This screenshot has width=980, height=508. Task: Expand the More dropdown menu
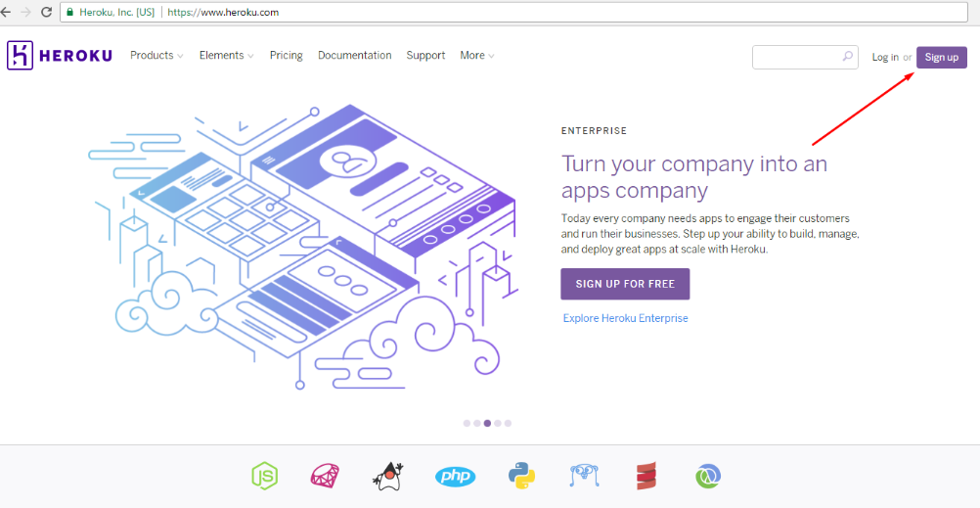point(477,55)
